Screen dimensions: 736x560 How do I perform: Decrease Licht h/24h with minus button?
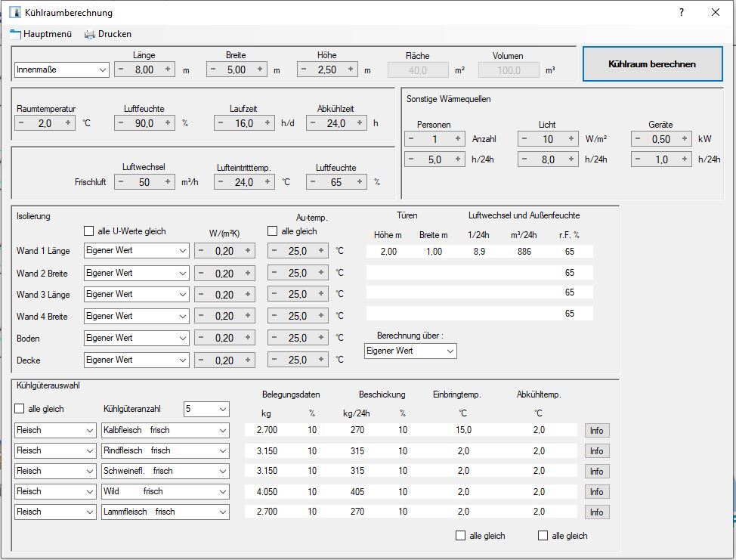(524, 159)
